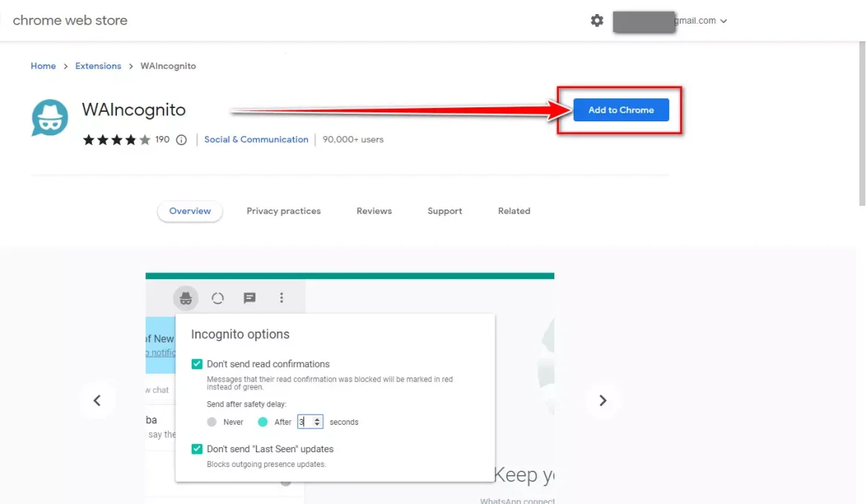Open the settings gear icon
Screen dimensions: 866x504
tap(597, 21)
